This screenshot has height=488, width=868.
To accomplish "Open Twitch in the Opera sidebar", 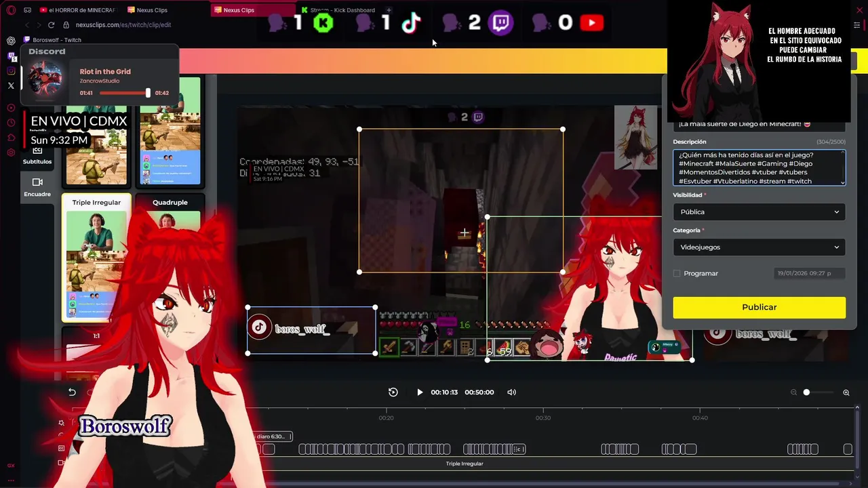I will 11,56.
